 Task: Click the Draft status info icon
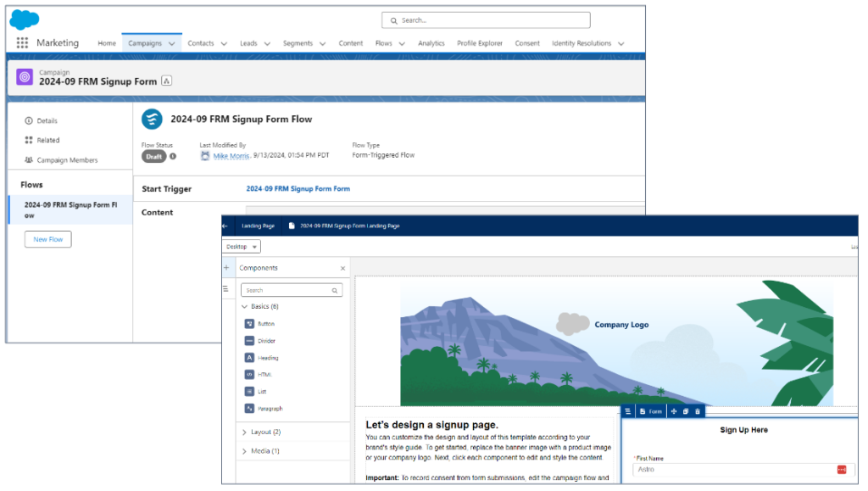(173, 156)
